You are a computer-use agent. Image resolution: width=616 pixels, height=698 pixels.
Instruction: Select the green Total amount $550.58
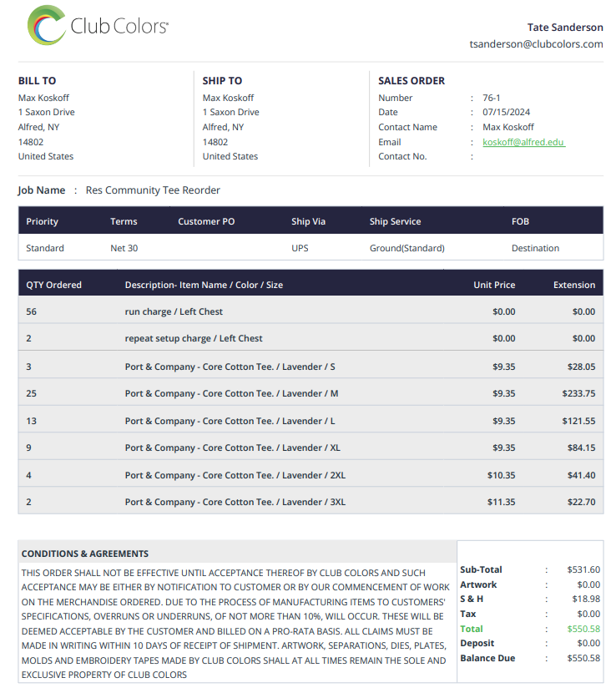pos(583,629)
